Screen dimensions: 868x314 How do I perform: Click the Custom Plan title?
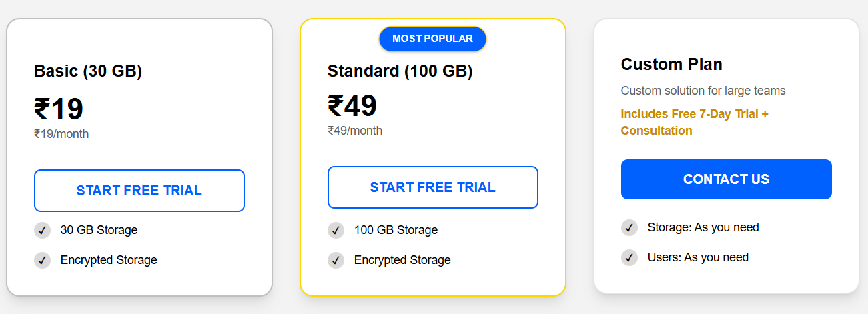click(671, 65)
